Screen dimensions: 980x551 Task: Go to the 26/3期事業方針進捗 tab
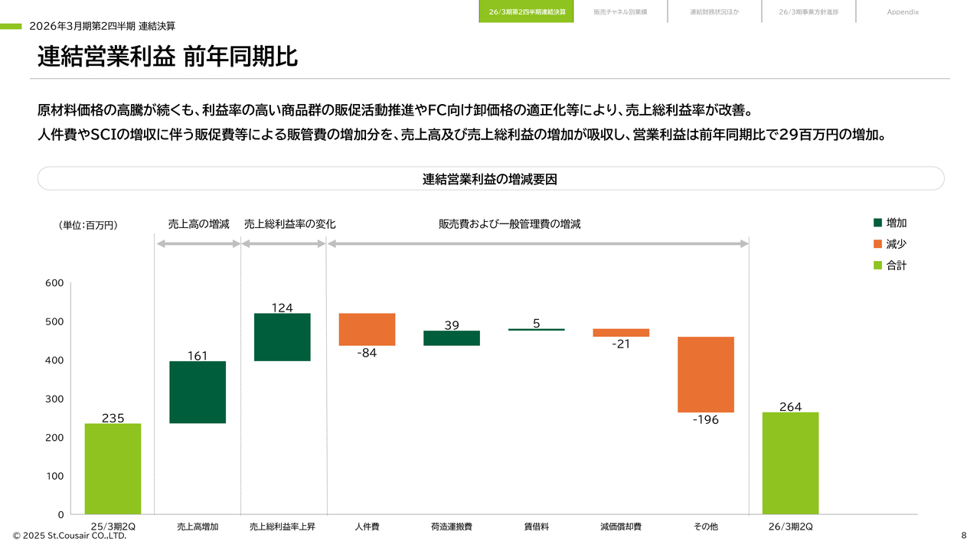tap(808, 11)
